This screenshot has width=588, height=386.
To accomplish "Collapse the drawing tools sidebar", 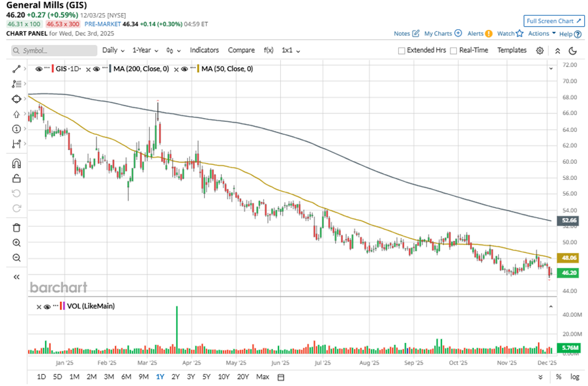I will [x=16, y=277].
